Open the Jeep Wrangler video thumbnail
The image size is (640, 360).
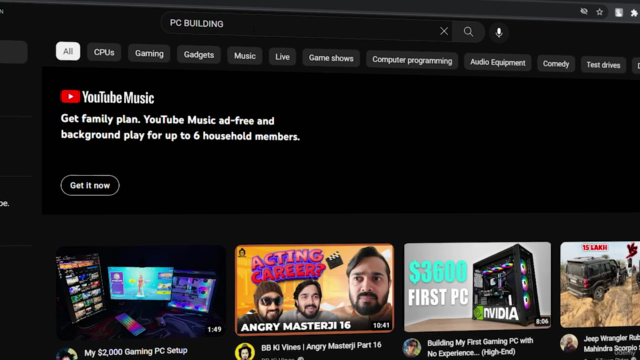coord(600,284)
